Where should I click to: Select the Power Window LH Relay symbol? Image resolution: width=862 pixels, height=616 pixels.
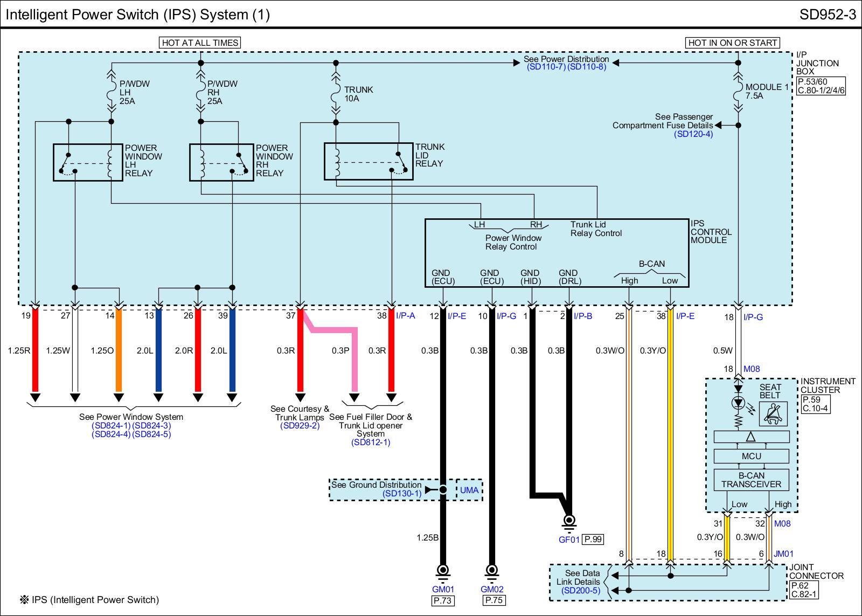coord(88,162)
